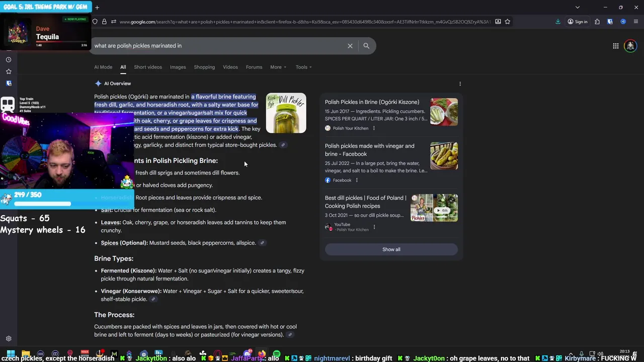Open the Google apps grid
The image size is (644, 362).
pos(616,46)
